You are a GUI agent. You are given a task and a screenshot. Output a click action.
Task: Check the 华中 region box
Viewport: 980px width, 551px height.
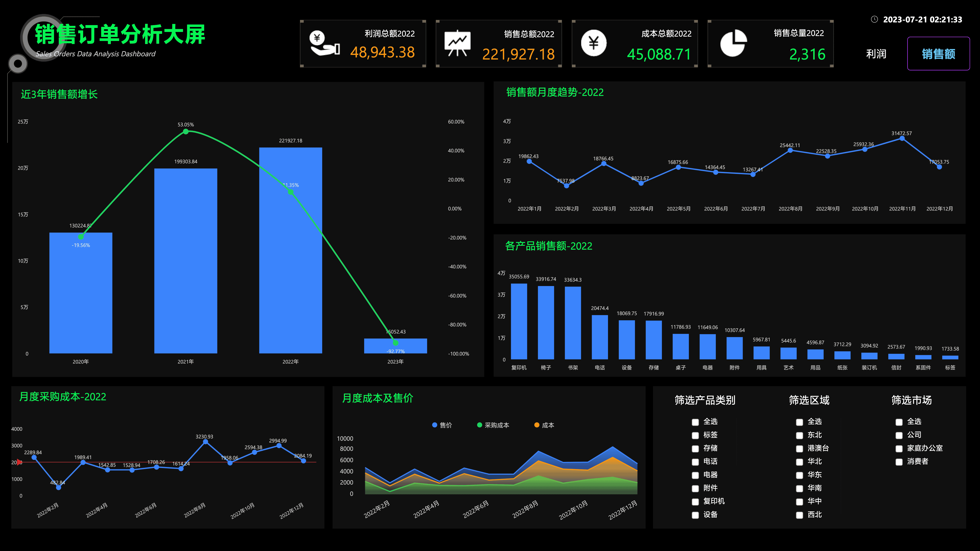coord(799,502)
